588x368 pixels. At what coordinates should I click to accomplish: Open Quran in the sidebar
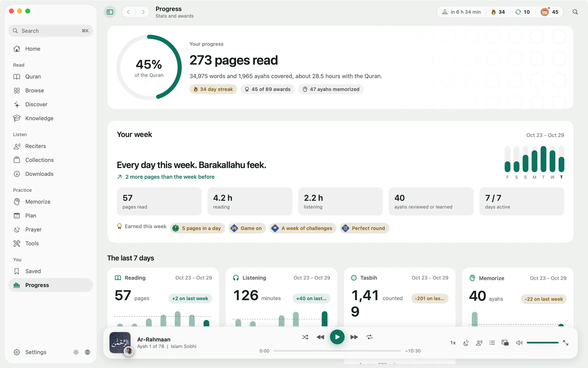pos(51,77)
